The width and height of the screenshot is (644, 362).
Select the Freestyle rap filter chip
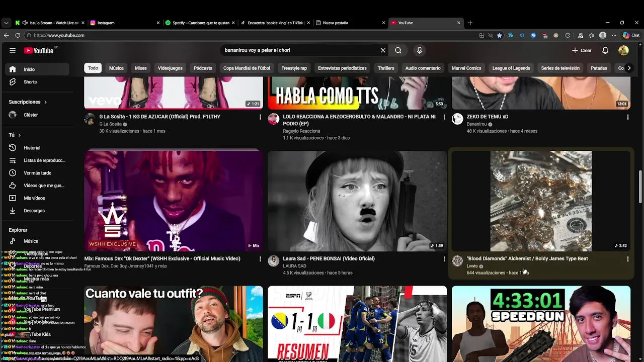[x=294, y=68]
